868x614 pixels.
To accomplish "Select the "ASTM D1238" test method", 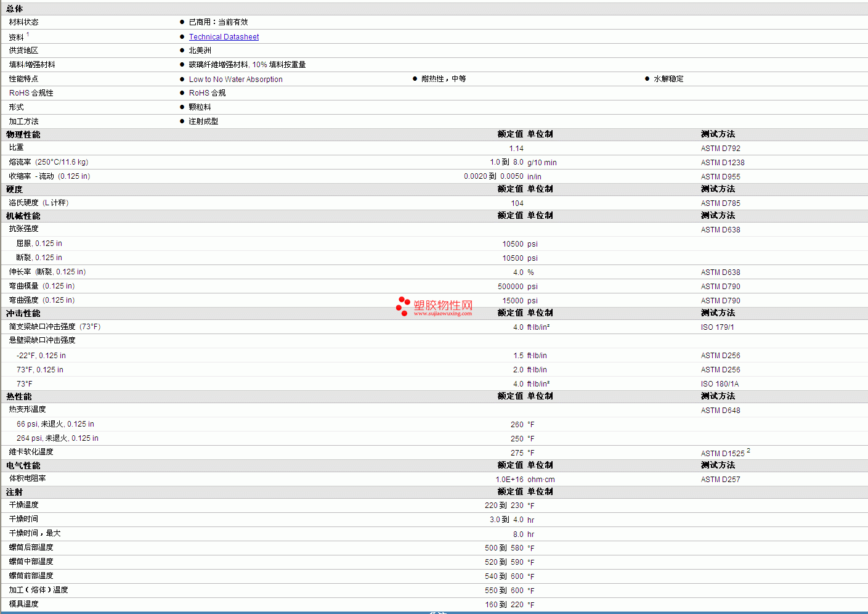I will (x=722, y=163).
